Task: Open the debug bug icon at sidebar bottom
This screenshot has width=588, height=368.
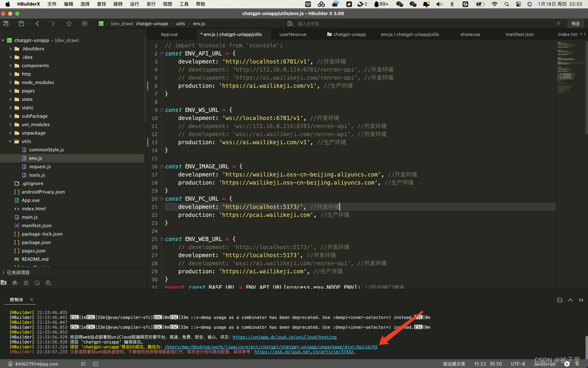Action: pos(26,283)
